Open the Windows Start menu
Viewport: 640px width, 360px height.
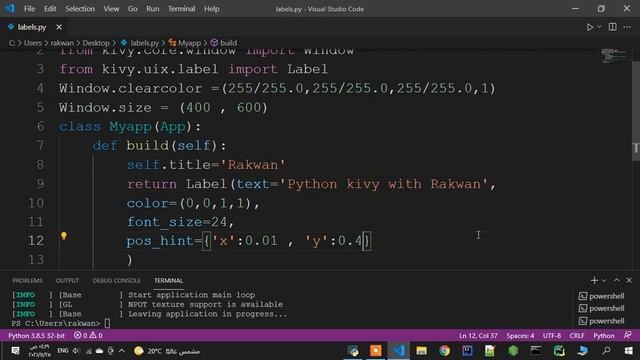[x=629, y=351]
